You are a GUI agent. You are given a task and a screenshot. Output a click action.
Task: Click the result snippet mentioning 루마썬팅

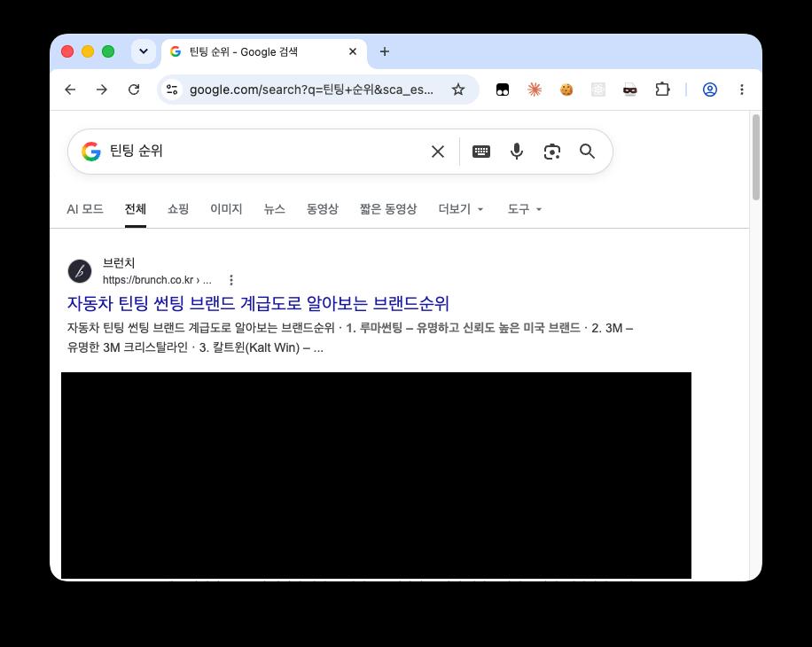pos(349,338)
